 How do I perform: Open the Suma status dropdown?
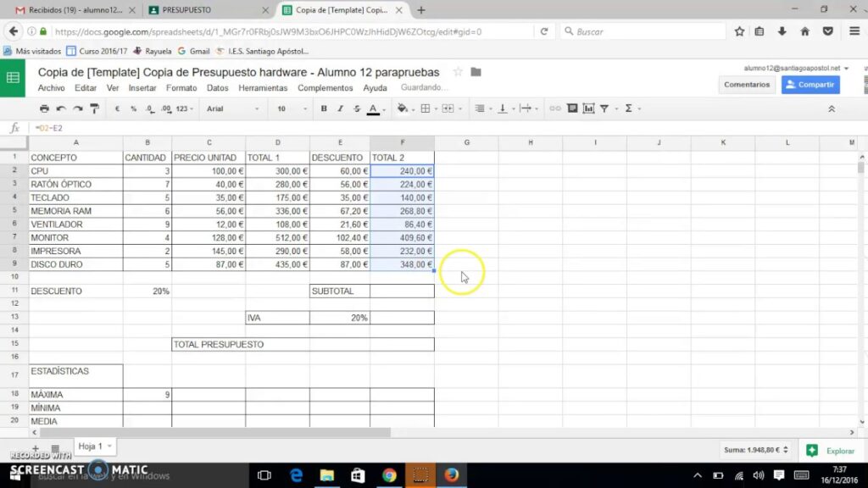point(756,450)
